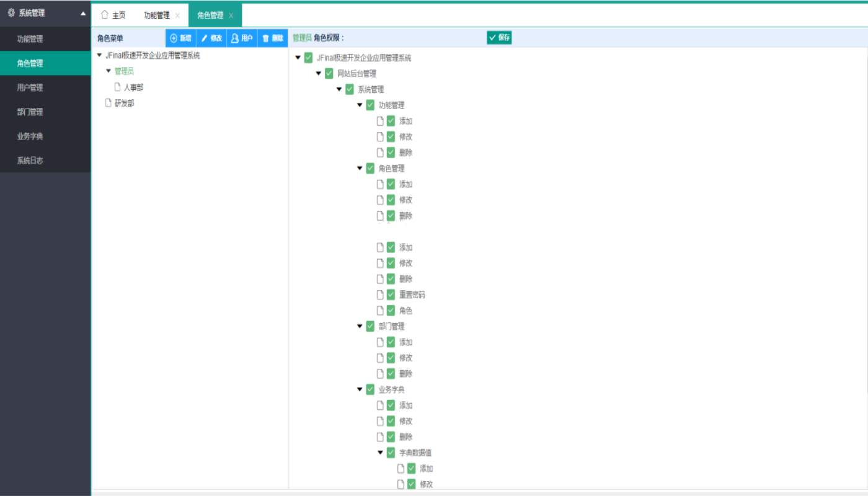868x496 pixels.
Task: Click the file icon next to 人事部
Action: point(117,87)
